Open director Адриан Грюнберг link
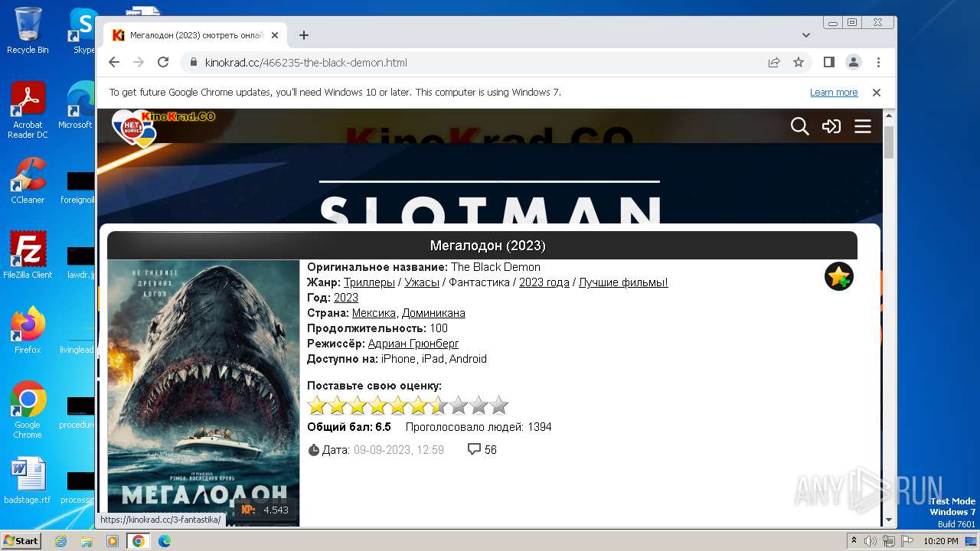 pos(413,344)
